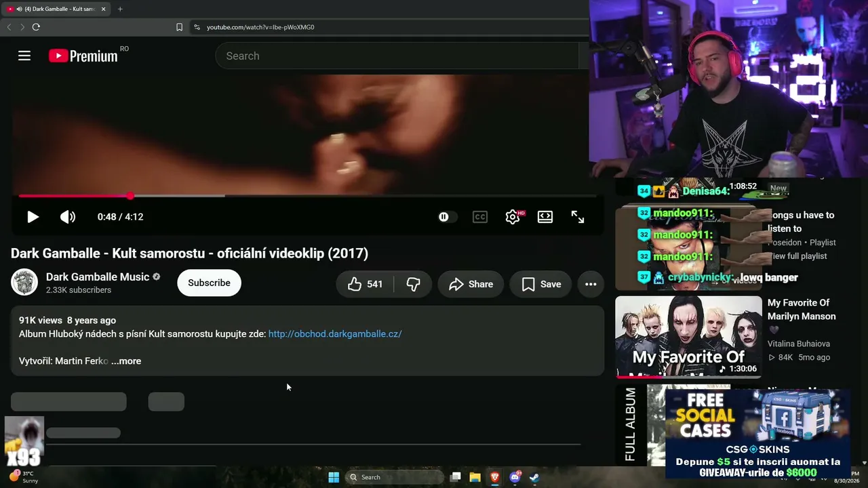Enter fullscreen video mode
This screenshot has width=868, height=488.
tap(578, 217)
